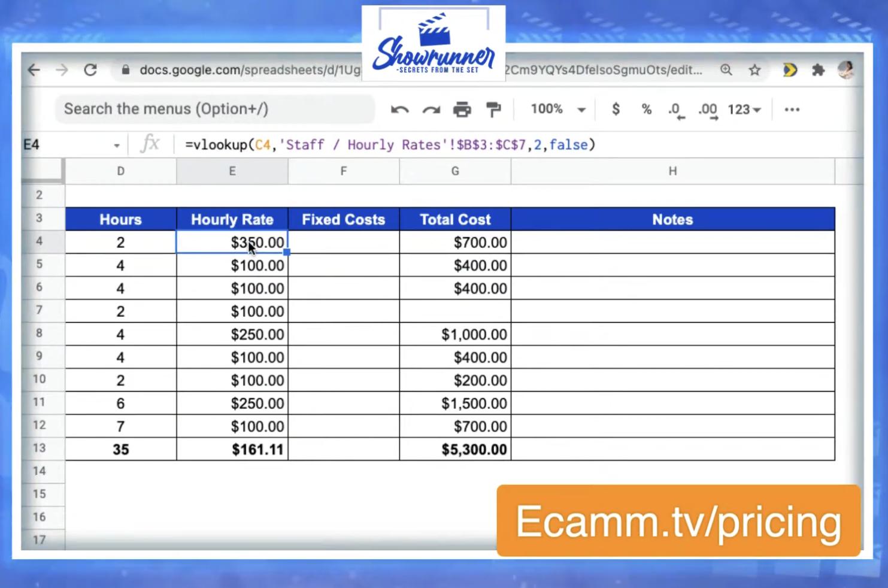
Task: Click the Search the menus field
Action: (x=214, y=109)
